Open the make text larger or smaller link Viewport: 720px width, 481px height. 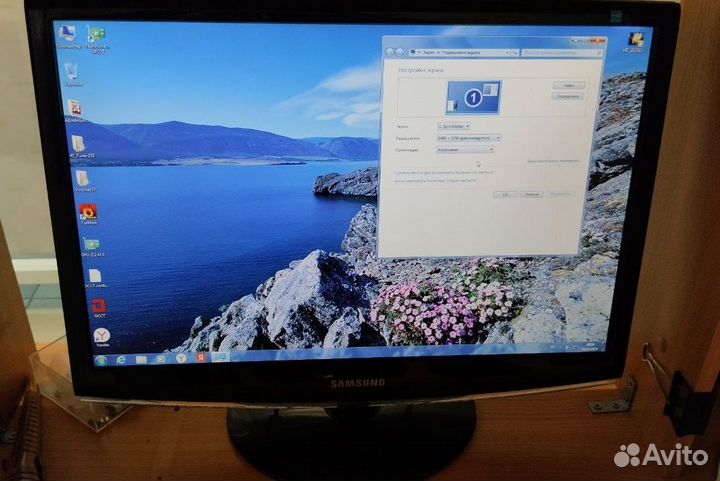444,172
